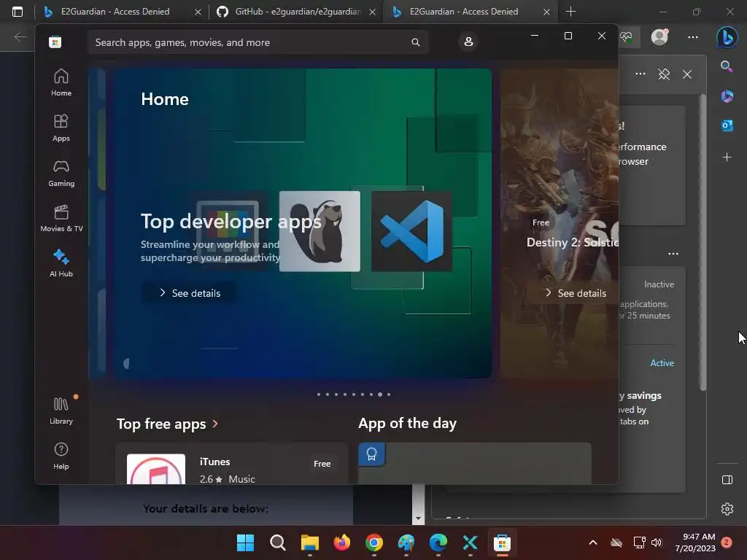Close the GitHub e2guardian tab

point(372,12)
